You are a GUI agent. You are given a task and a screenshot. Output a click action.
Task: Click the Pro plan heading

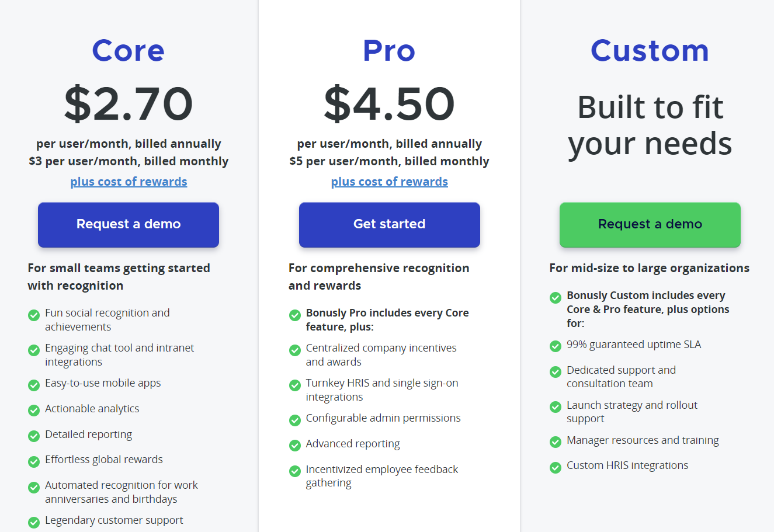pyautogui.click(x=389, y=51)
